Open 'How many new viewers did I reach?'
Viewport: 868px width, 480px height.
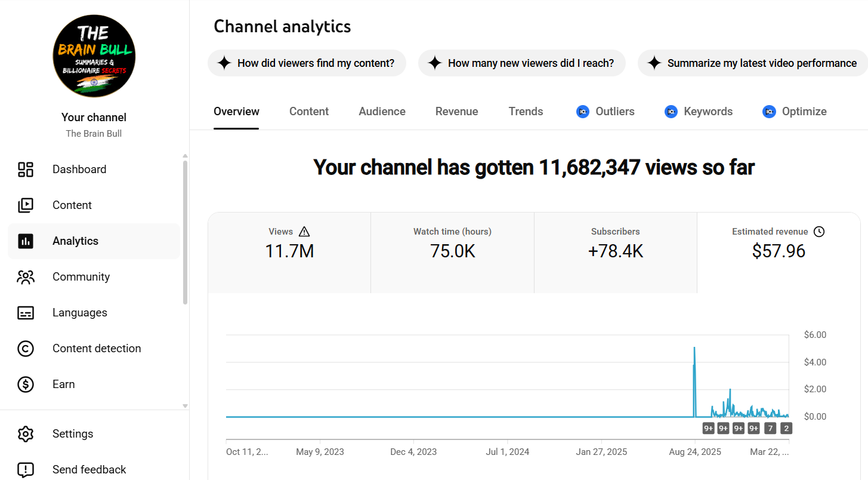[521, 63]
